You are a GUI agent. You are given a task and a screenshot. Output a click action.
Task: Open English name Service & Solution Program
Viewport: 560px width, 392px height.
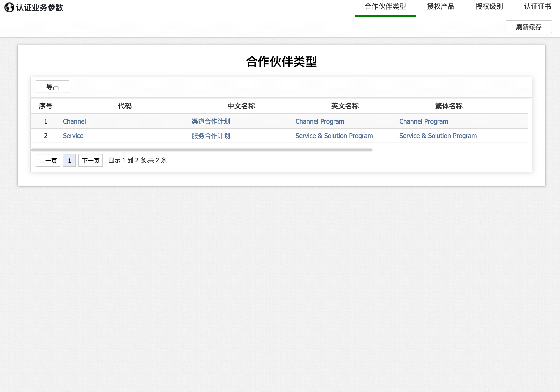coord(334,136)
